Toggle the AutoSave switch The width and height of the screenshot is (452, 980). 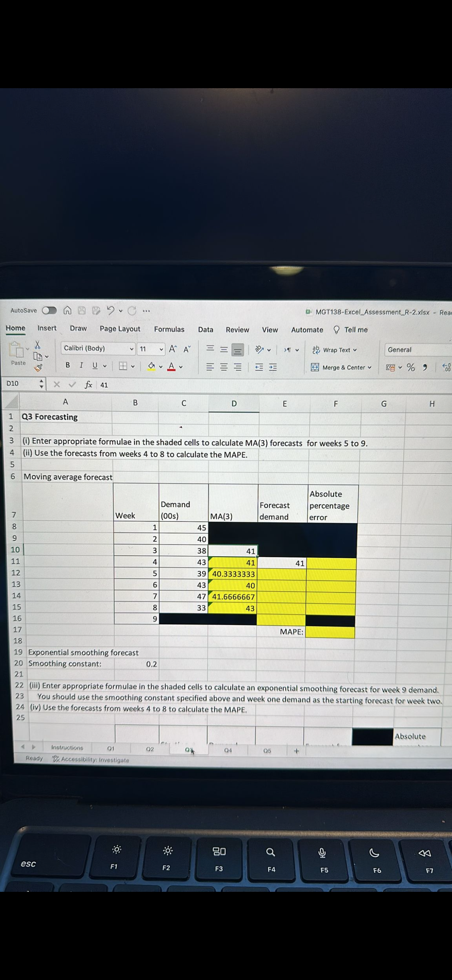(x=49, y=310)
